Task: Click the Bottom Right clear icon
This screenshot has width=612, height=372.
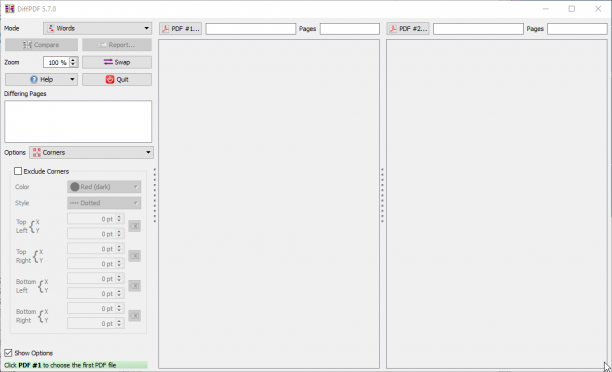Action: pyautogui.click(x=135, y=316)
